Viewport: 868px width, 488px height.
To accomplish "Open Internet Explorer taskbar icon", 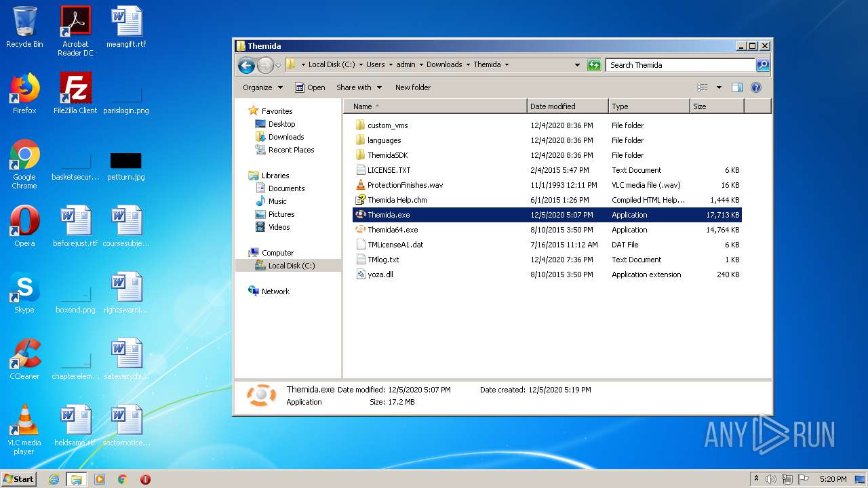I will 54,479.
